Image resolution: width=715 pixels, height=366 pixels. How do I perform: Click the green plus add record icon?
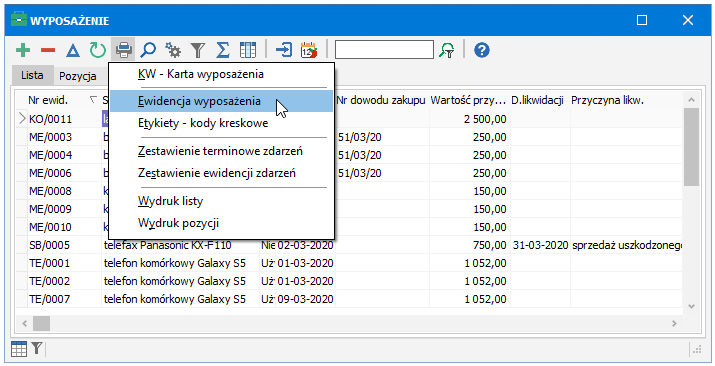(x=23, y=50)
